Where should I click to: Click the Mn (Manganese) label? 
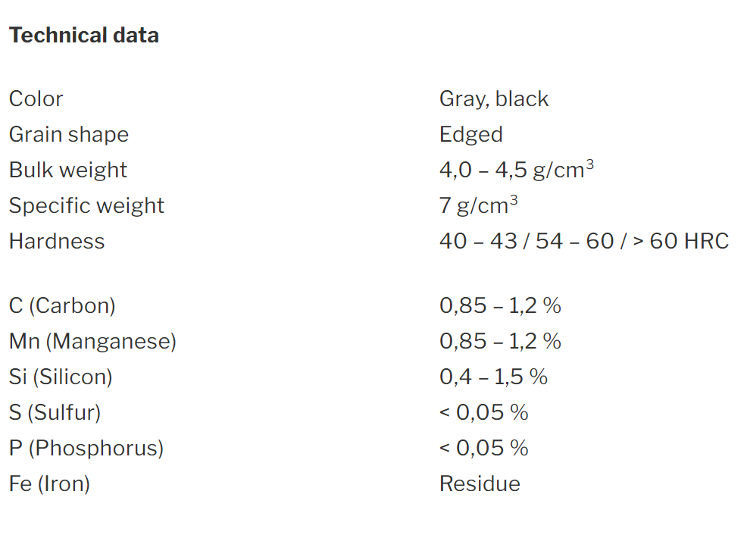coord(93,342)
